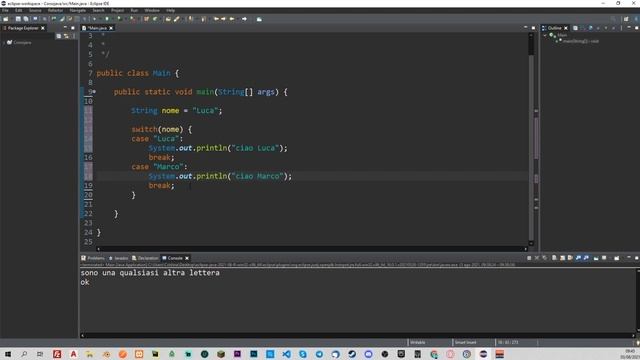Open the Windows Start menu
The height and width of the screenshot is (360, 640).
(8, 354)
